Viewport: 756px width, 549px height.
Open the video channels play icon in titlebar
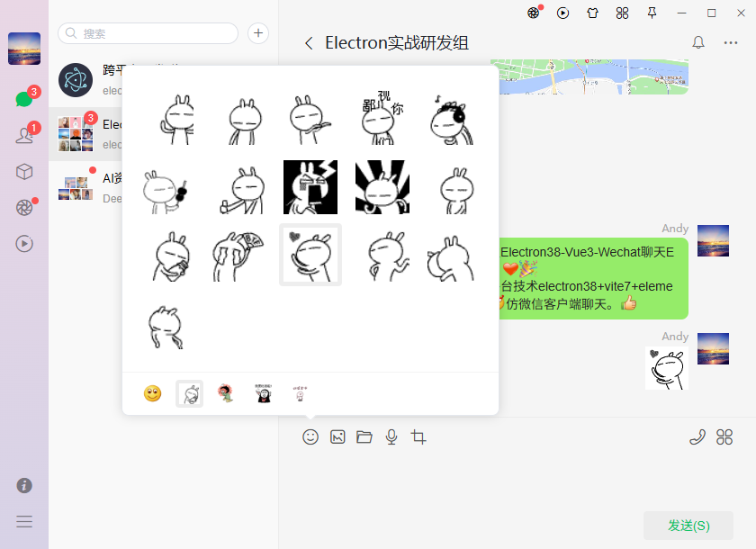[x=562, y=14]
